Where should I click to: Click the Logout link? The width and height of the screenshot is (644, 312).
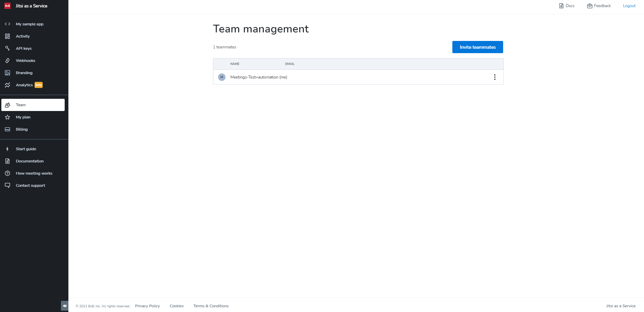(629, 6)
